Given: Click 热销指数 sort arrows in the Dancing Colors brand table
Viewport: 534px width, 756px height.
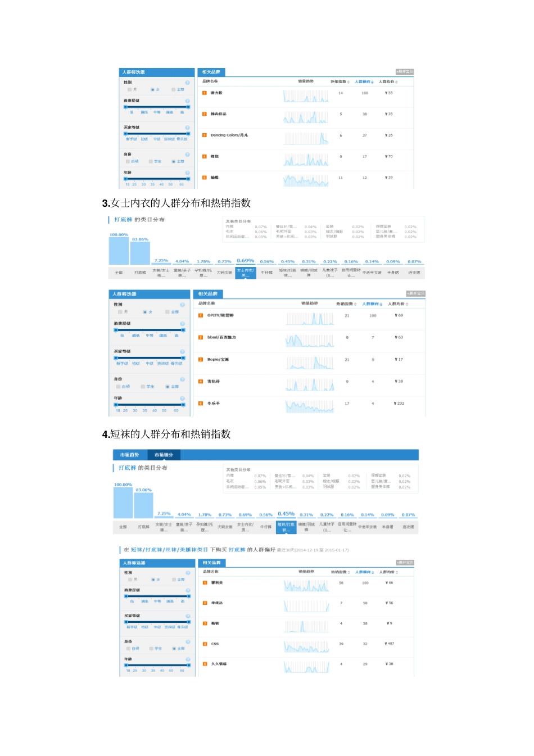Looking at the screenshot, I should (349, 82).
